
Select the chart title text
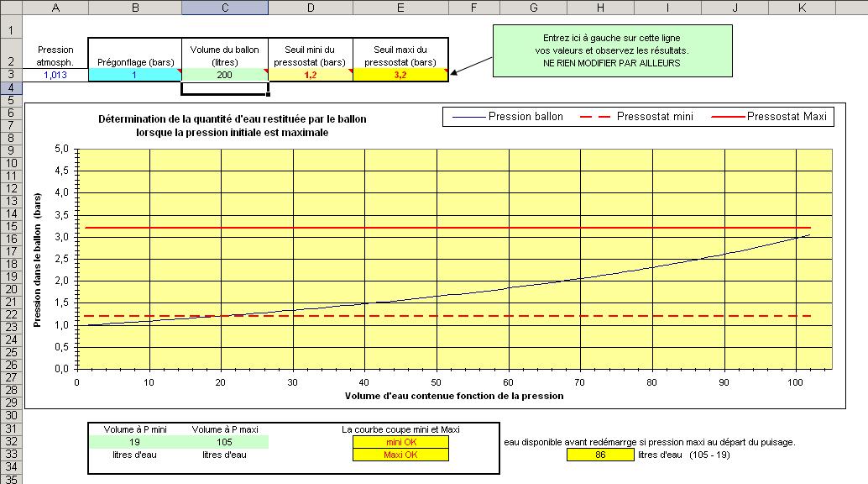pos(233,126)
